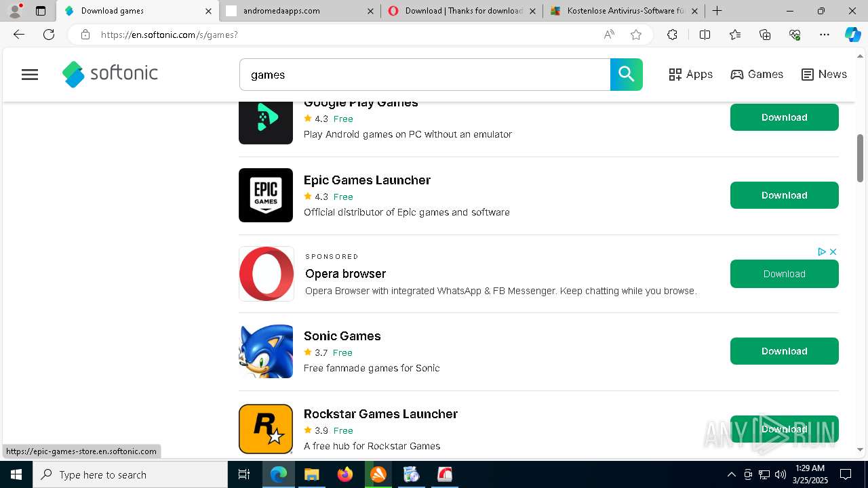
Task: Open Sonic Games thumbnail
Action: pos(266,351)
